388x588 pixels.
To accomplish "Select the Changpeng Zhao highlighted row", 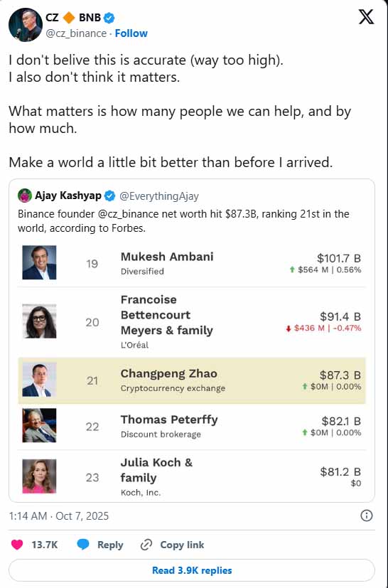I will click(x=192, y=380).
